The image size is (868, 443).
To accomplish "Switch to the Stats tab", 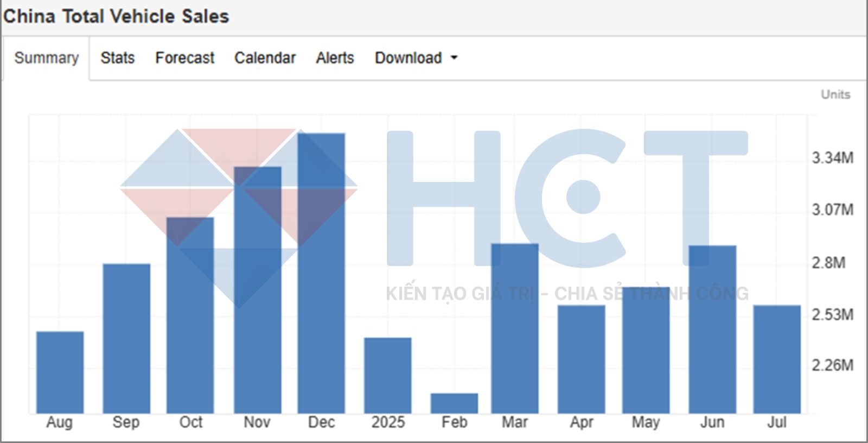I will pyautogui.click(x=117, y=58).
